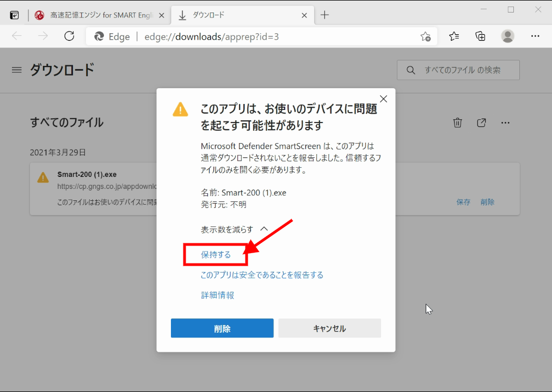Viewport: 552px width, 392px height.
Task: Go forward to next page
Action: (x=43, y=36)
